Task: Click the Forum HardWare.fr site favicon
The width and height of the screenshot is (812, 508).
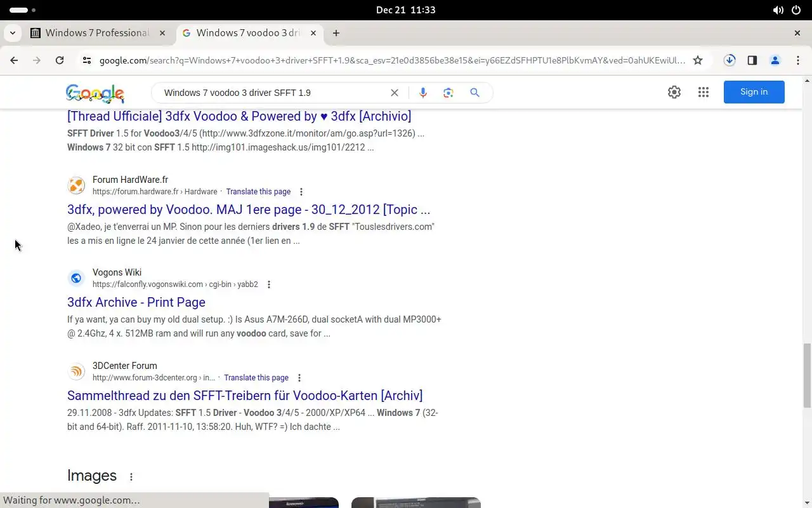Action: coord(76,185)
